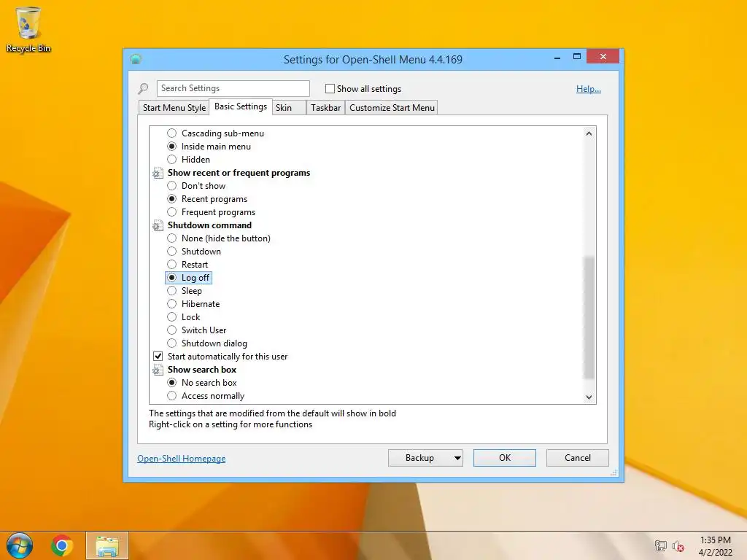Minimize the Open-Shell settings window
The height and width of the screenshot is (560, 747).
coord(557,57)
